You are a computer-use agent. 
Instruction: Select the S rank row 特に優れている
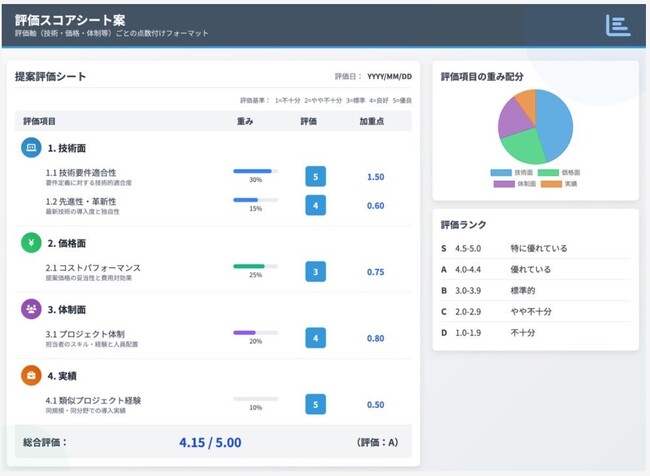(535, 248)
